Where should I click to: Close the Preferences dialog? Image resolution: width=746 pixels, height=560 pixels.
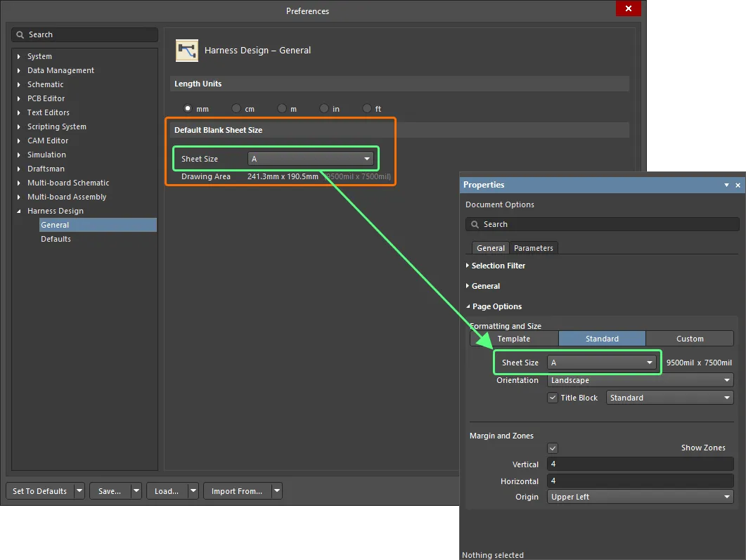629,8
